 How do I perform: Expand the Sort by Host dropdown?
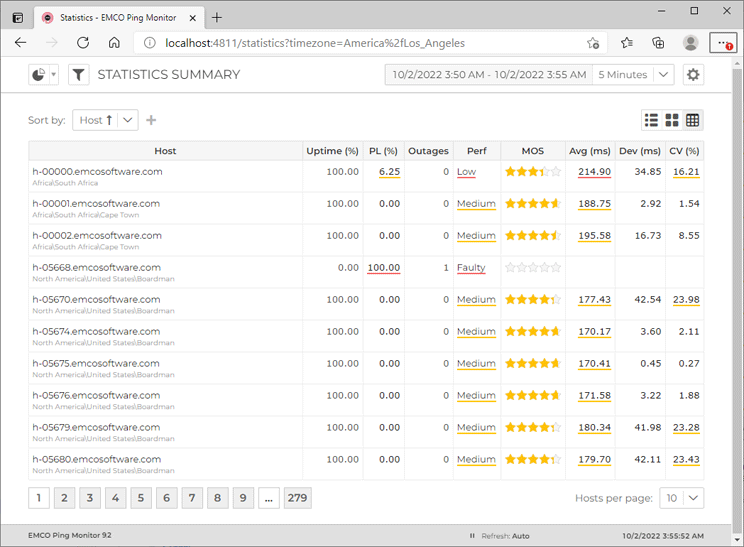(127, 120)
